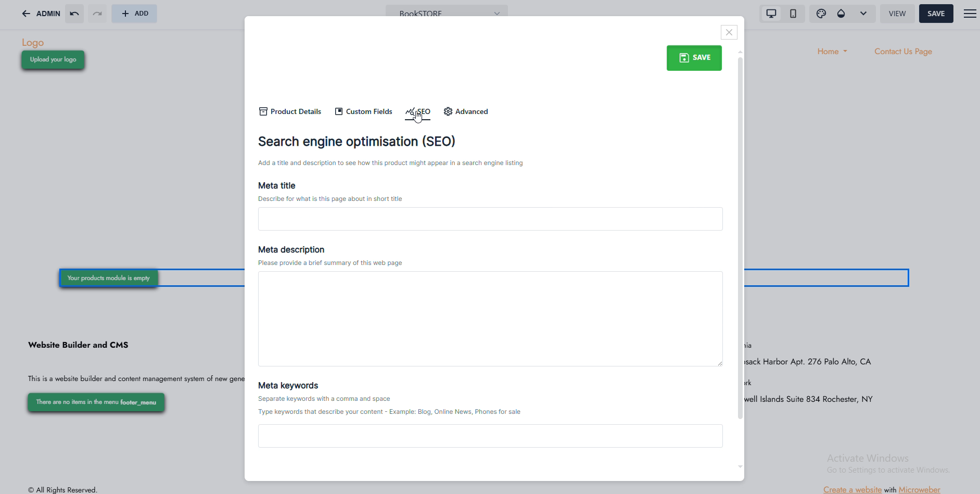Image resolution: width=980 pixels, height=494 pixels.
Task: Click the dialog vertical scrollbar
Action: [740, 238]
